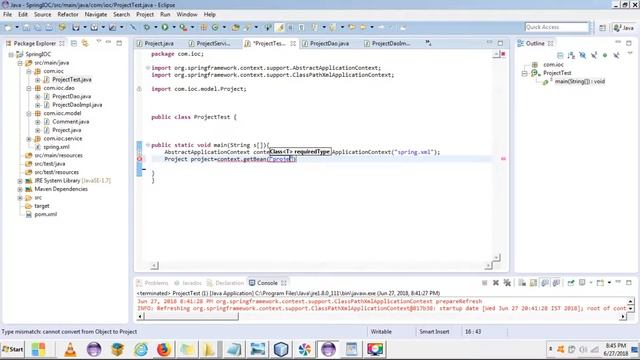This screenshot has height=360, width=640.
Task: Collapse ProjectTest class in Outline
Action: pos(524,73)
